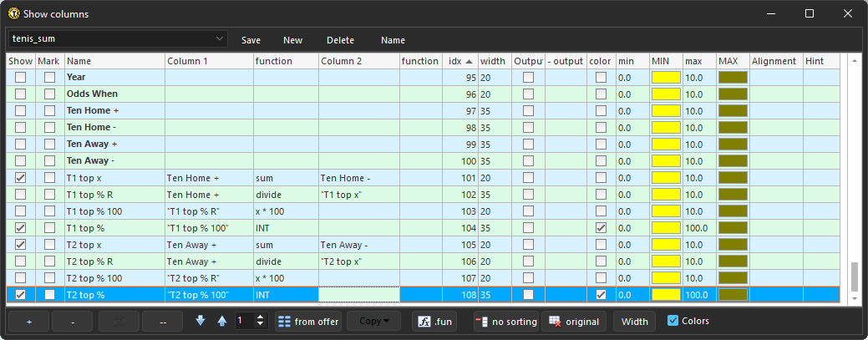Image resolution: width=868 pixels, height=340 pixels.
Task: Sort by the idx column header
Action: tap(459, 61)
